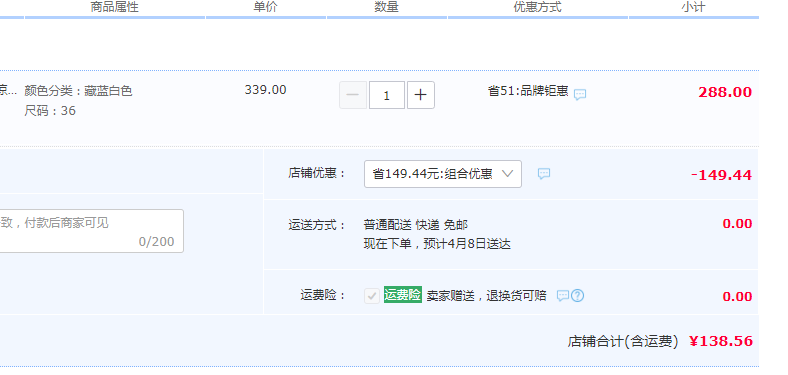Click 卖家赠送，退换货可赔 text
The image size is (788, 375).
pyautogui.click(x=486, y=296)
